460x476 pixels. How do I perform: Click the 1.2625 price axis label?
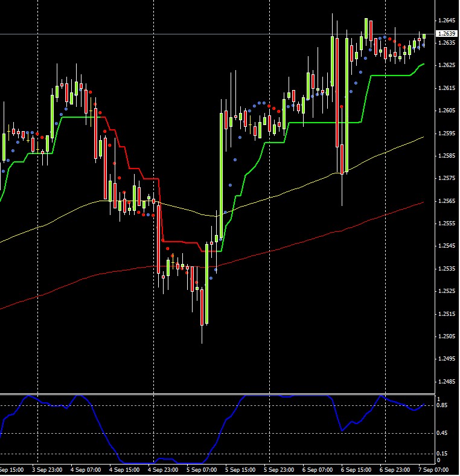point(447,65)
